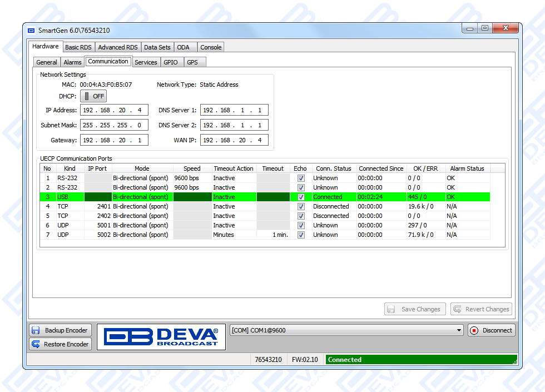
Task: Click the Revert Changes undo icon
Action: click(457, 309)
